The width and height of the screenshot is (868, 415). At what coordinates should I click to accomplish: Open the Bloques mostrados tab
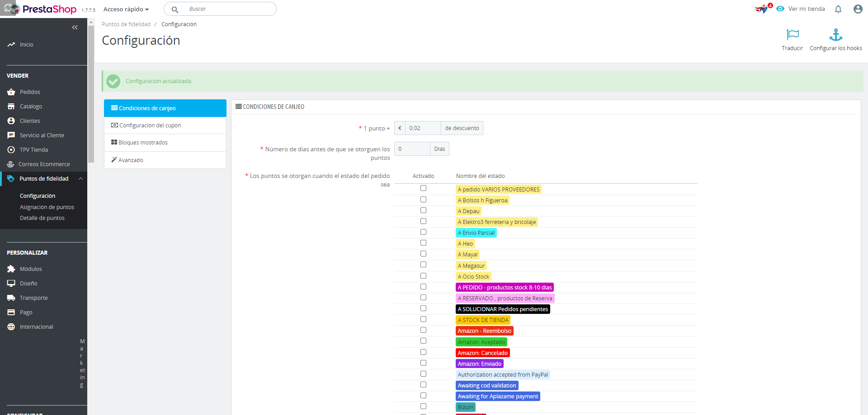pos(165,143)
